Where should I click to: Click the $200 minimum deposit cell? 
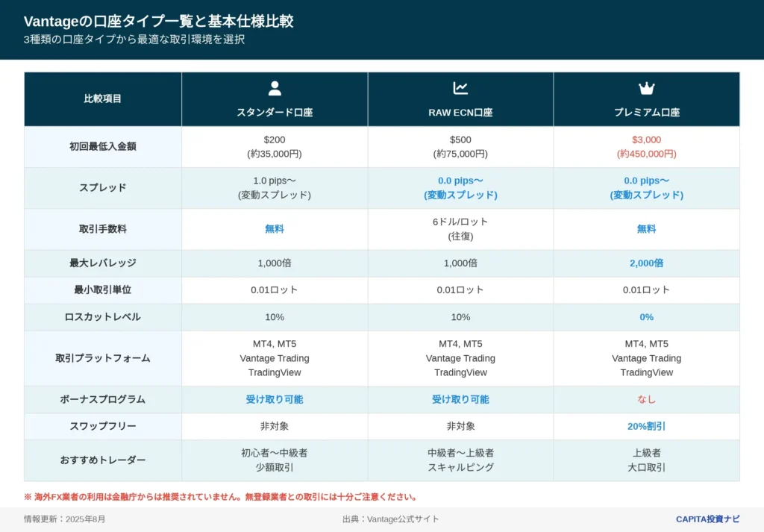[275, 147]
